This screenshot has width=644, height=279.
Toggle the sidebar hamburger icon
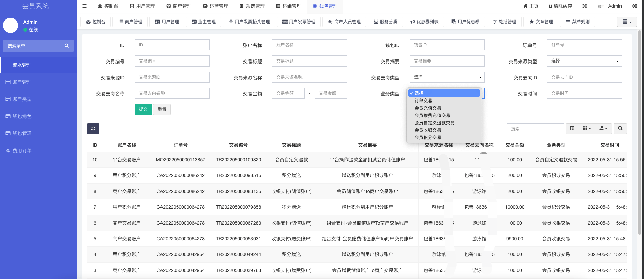[x=84, y=6]
